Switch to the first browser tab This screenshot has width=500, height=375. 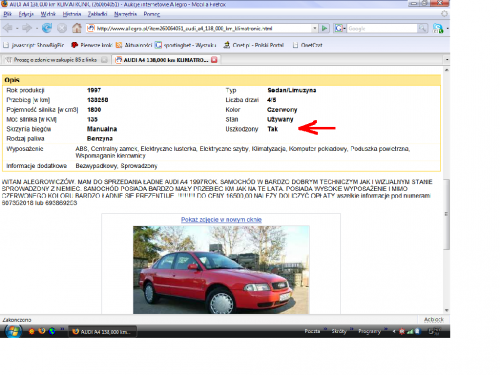(56, 60)
